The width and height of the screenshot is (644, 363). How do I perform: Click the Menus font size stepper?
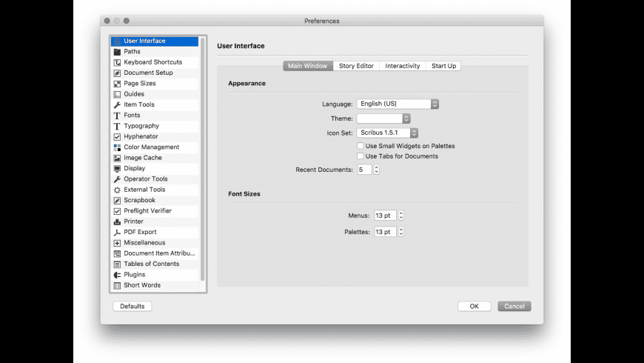point(401,216)
